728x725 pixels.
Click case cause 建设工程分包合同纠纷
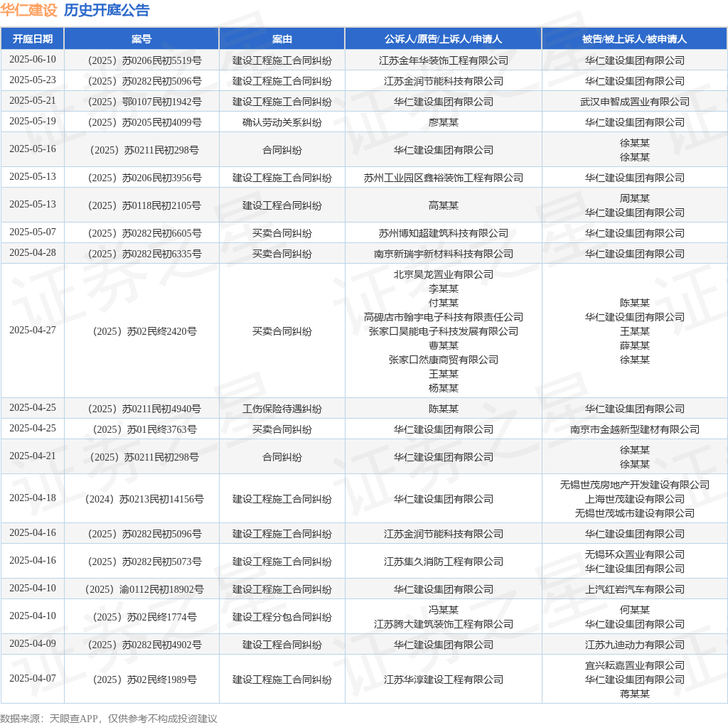(x=282, y=618)
